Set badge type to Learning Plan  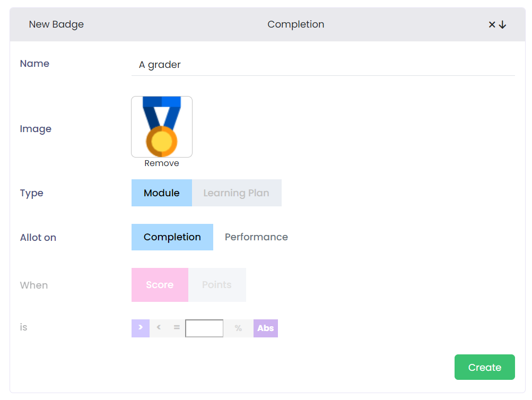tap(236, 193)
